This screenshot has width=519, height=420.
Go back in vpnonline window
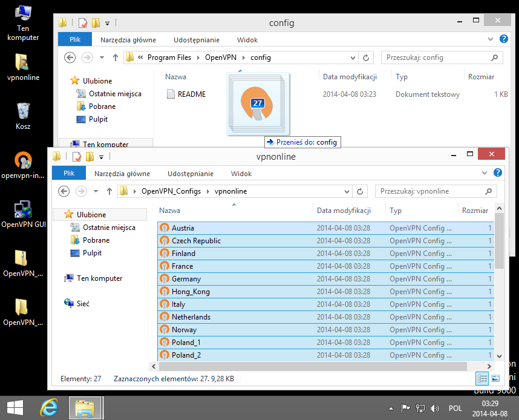64,191
